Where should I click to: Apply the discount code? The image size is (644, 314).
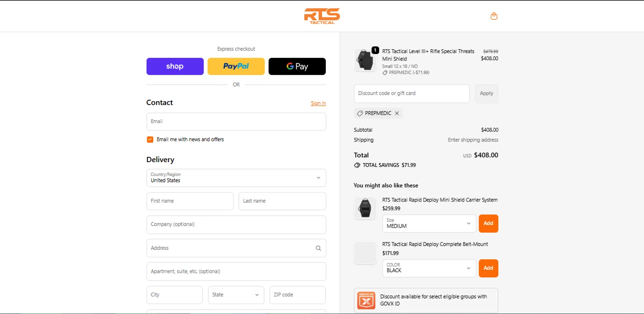point(486,94)
